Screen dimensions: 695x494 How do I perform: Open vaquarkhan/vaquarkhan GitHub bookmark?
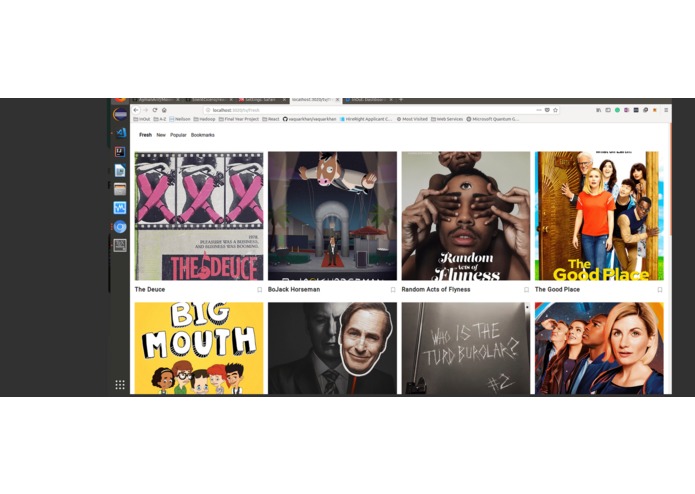click(x=309, y=119)
